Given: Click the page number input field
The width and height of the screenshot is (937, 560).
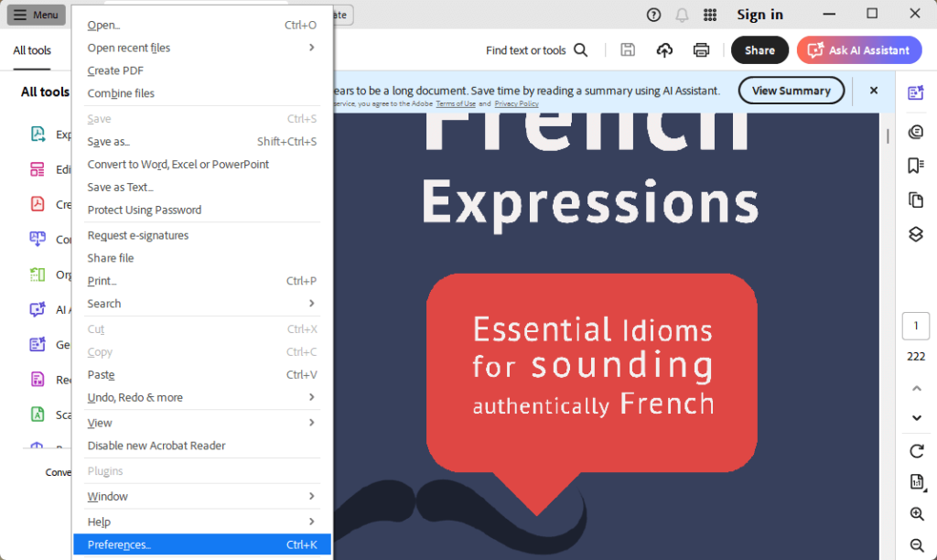Looking at the screenshot, I should 915,326.
